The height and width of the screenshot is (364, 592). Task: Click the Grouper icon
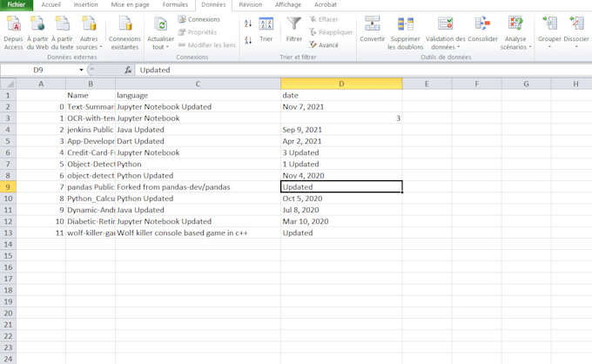click(549, 24)
